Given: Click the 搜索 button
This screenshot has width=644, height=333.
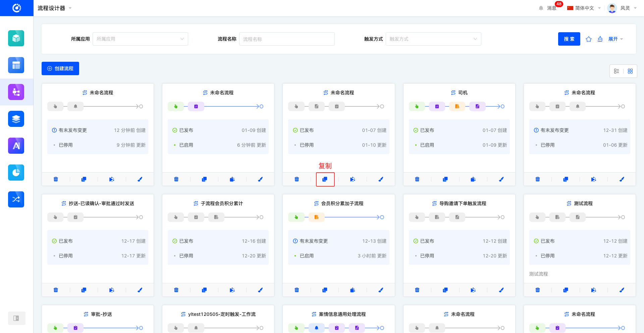Looking at the screenshot, I should point(569,39).
